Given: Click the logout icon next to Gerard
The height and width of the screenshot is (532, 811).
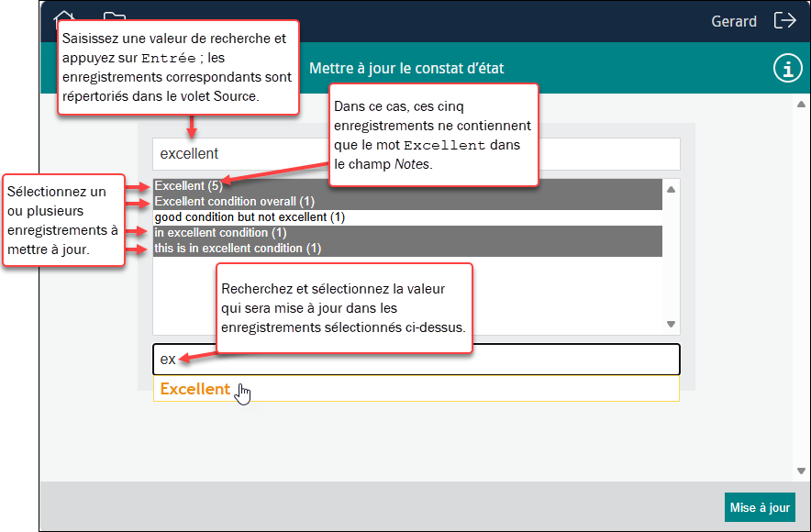Looking at the screenshot, I should coord(784,21).
